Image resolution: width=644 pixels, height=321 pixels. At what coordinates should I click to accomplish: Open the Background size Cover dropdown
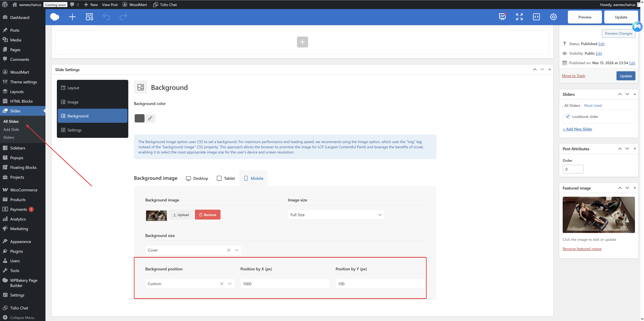(x=193, y=250)
